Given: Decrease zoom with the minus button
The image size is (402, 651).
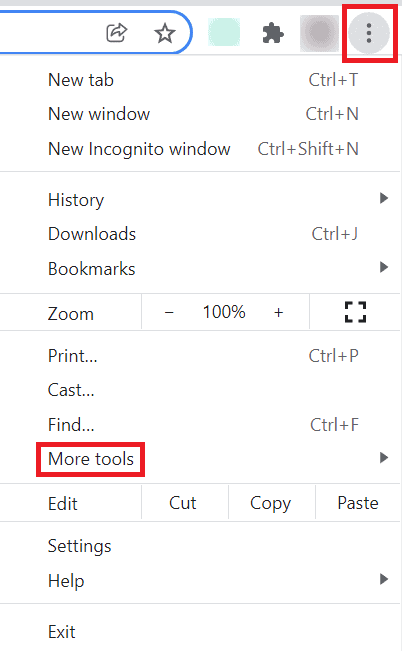Looking at the screenshot, I should point(169,312).
